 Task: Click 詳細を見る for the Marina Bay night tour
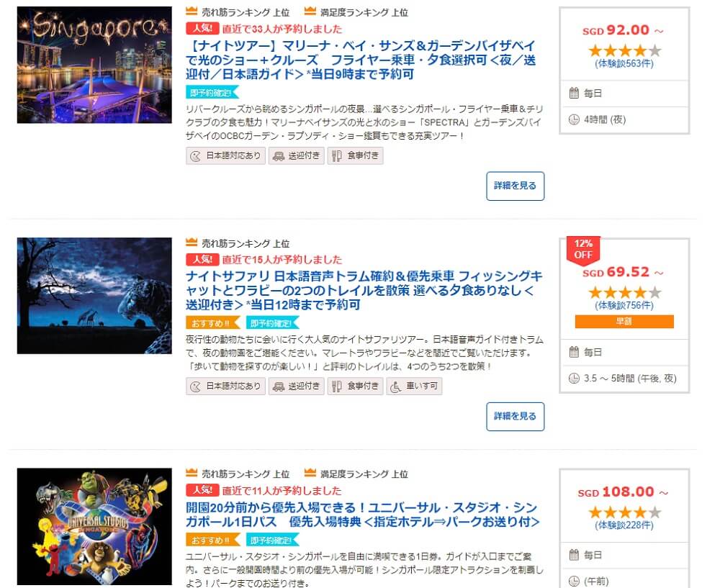516,186
